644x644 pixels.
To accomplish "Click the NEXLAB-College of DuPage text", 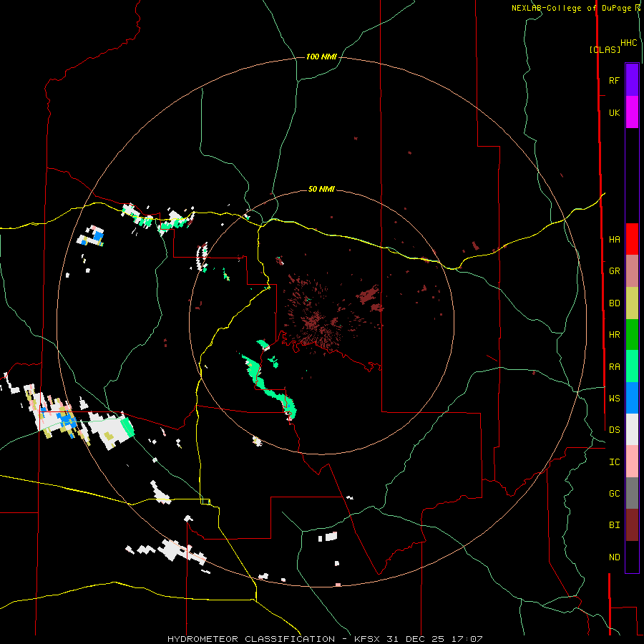I will tap(571, 8).
